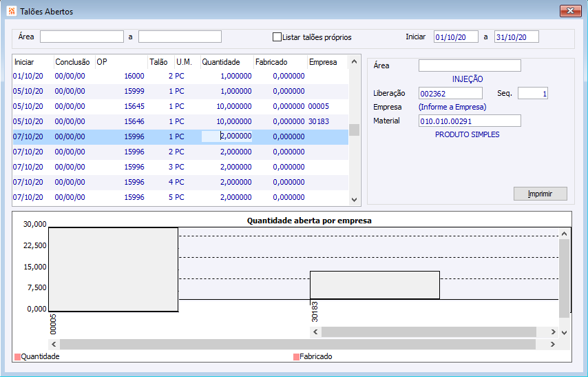
Task: Click the app icon in the title bar
Action: (x=11, y=11)
